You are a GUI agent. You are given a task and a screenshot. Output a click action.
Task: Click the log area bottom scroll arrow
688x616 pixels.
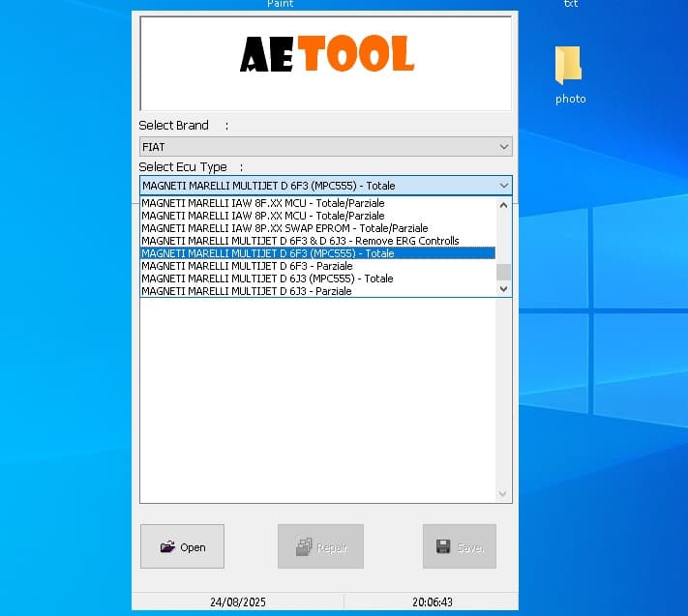(503, 494)
